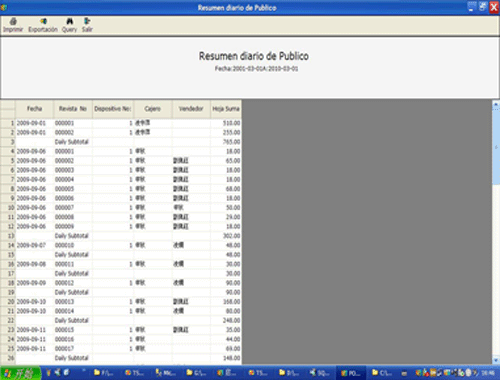
Task: Select the Cajero column header
Action: click(x=153, y=109)
